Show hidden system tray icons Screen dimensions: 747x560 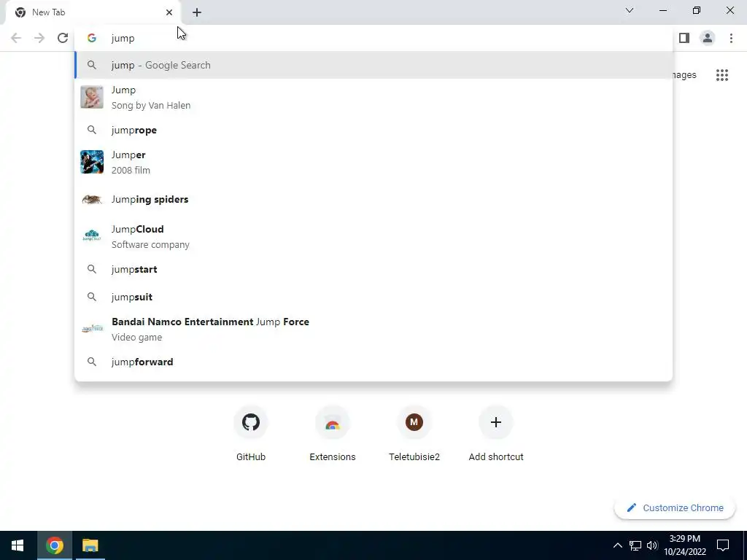click(x=617, y=545)
